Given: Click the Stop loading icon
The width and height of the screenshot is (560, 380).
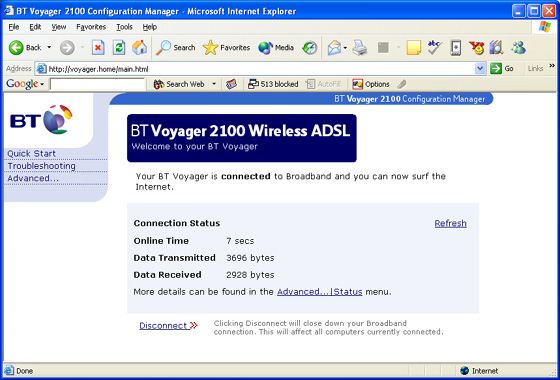Looking at the screenshot, I should point(98,48).
